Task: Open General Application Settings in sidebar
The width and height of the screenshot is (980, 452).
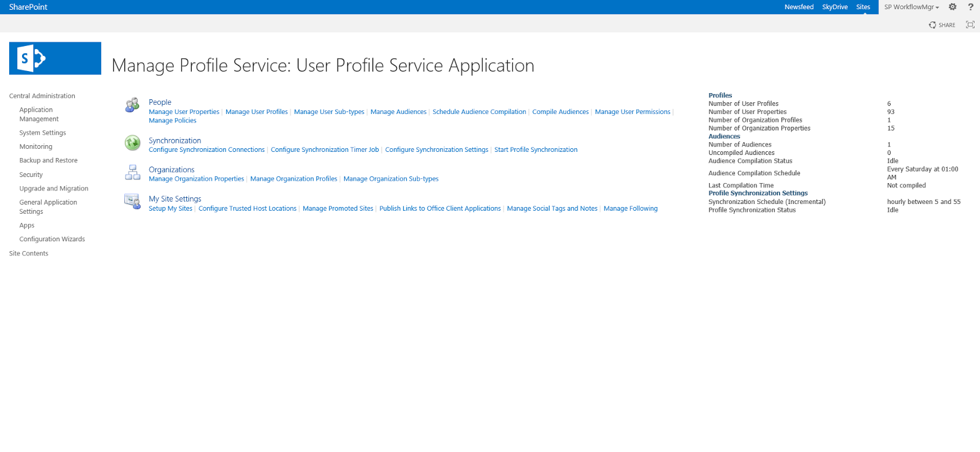Action: click(x=48, y=207)
